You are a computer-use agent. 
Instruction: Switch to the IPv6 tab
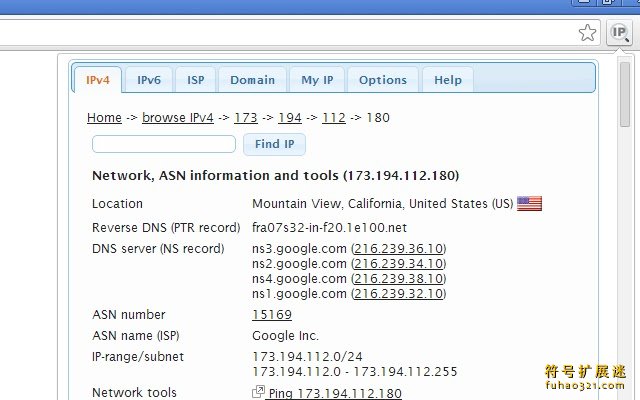pos(149,80)
